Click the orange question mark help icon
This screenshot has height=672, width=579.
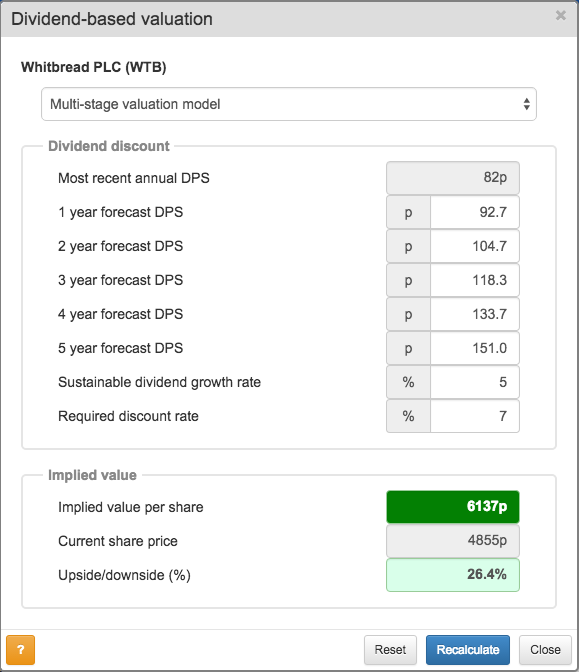click(x=21, y=649)
